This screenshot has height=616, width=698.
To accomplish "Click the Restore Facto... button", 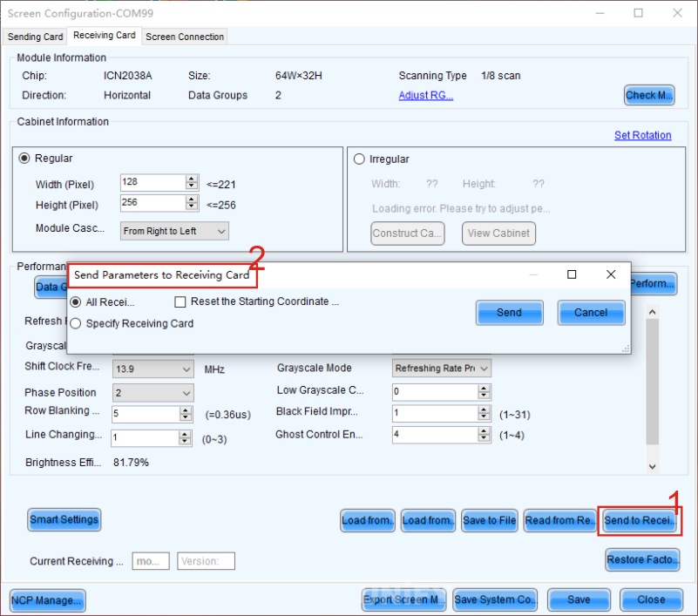I will (x=643, y=559).
